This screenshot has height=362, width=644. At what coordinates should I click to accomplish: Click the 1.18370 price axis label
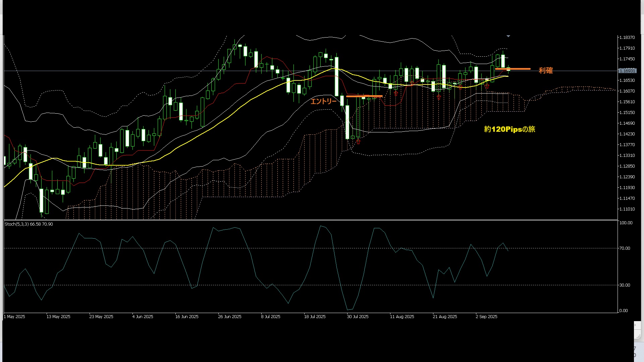pos(627,38)
